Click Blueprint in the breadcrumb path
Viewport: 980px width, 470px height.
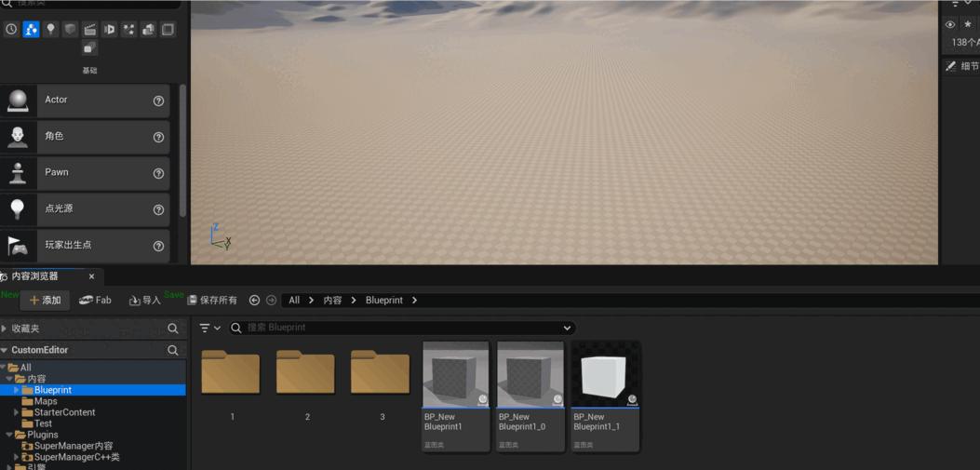pyautogui.click(x=384, y=300)
